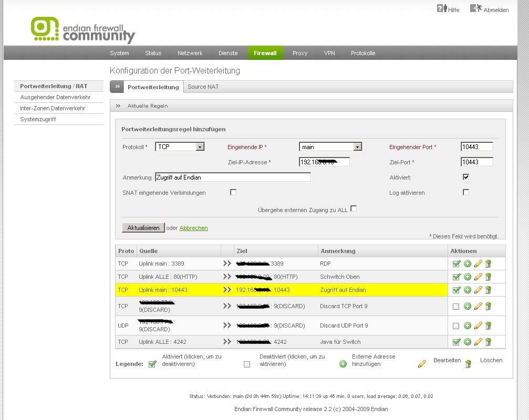This screenshot has width=529, height=420.
Task: Deactivate the Java für Switch rule checkmark
Action: [457, 342]
